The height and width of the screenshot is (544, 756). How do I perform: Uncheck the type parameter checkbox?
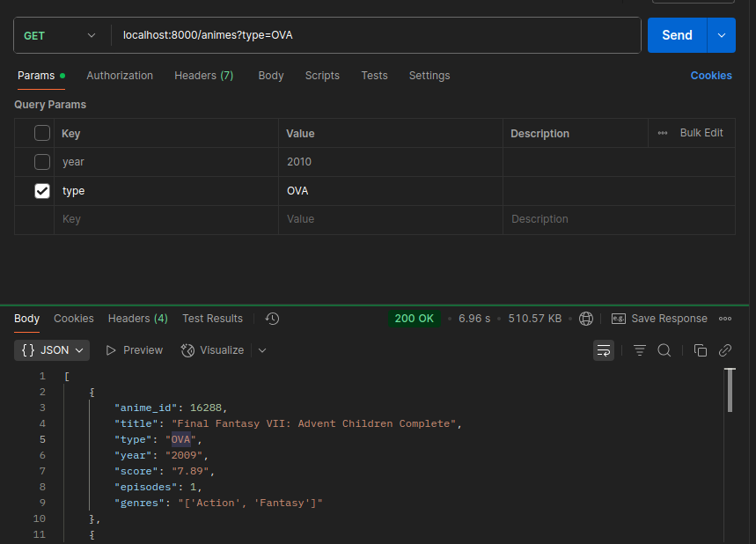pos(42,190)
